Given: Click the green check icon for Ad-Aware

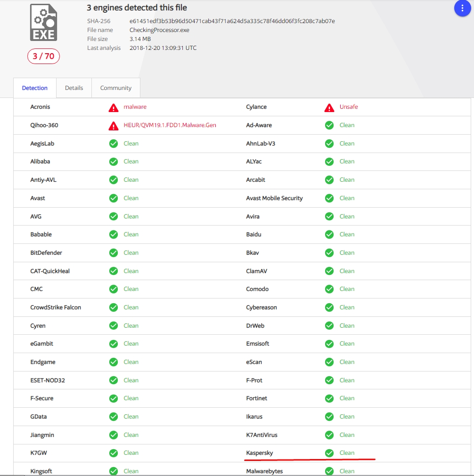Looking at the screenshot, I should click(x=329, y=125).
